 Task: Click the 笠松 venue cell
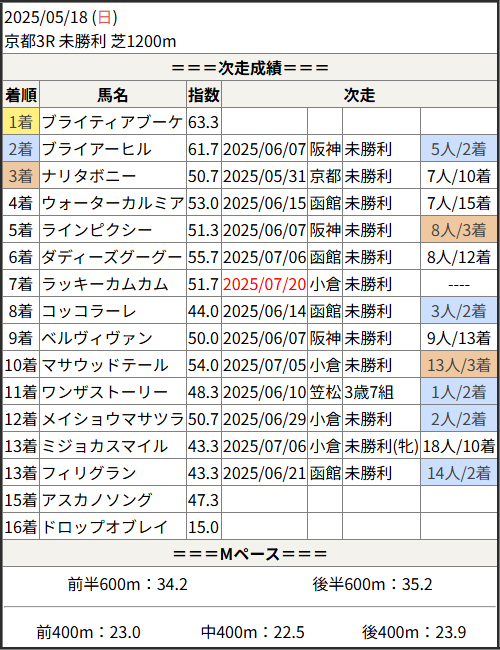[x=325, y=392]
